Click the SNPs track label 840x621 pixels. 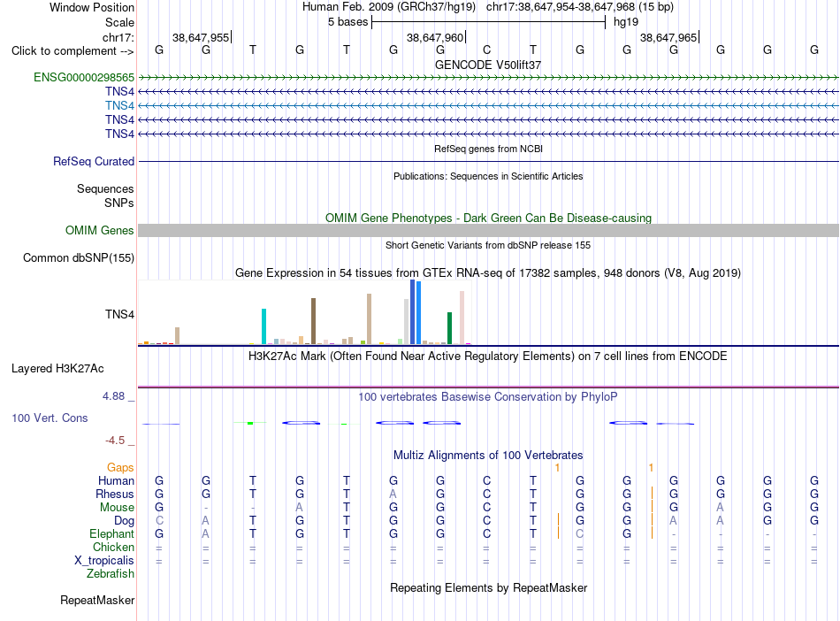coord(119,203)
